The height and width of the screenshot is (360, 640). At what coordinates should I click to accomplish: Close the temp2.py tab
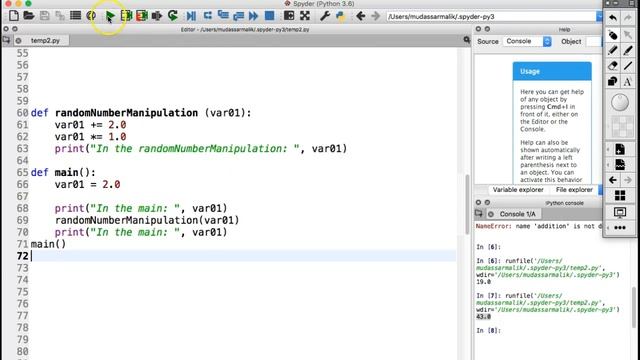click(x=18, y=40)
